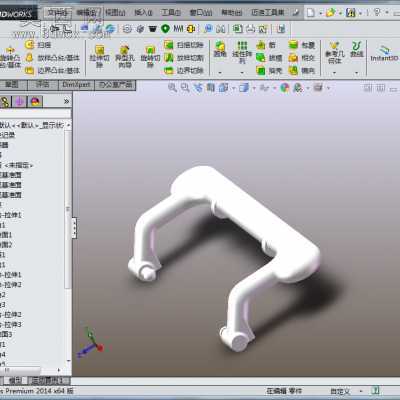
Task: Select the 拔模 draft tool
Action: click(269, 58)
